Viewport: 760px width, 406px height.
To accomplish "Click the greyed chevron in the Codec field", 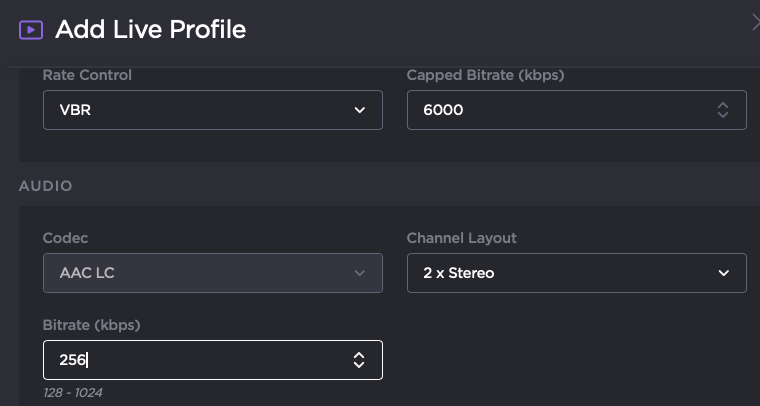I will pyautogui.click(x=360, y=273).
